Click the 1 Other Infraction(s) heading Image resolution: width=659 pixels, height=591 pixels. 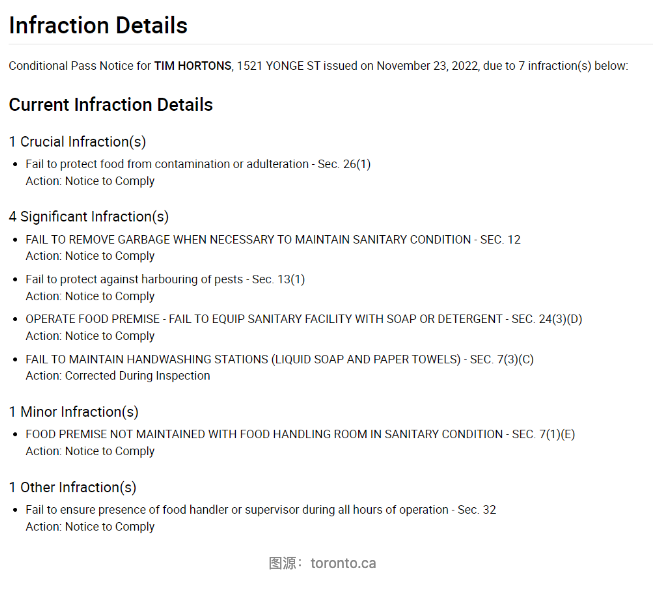[x=73, y=487]
